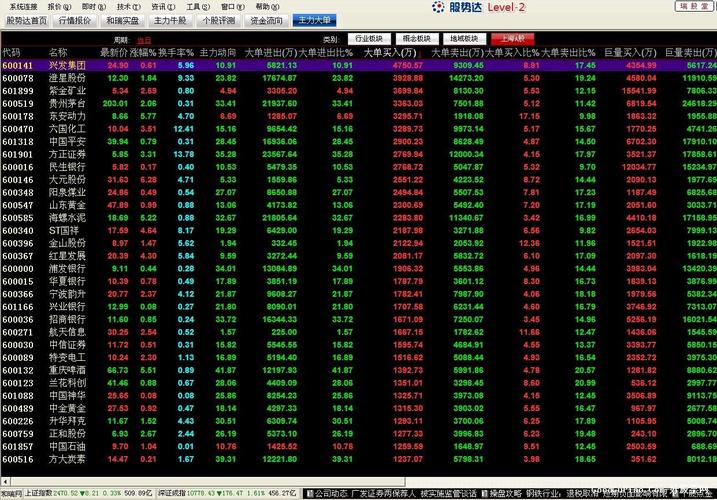The height and width of the screenshot is (500, 717).
Task: Select the 阳泉煤业 row
Action: point(359,193)
